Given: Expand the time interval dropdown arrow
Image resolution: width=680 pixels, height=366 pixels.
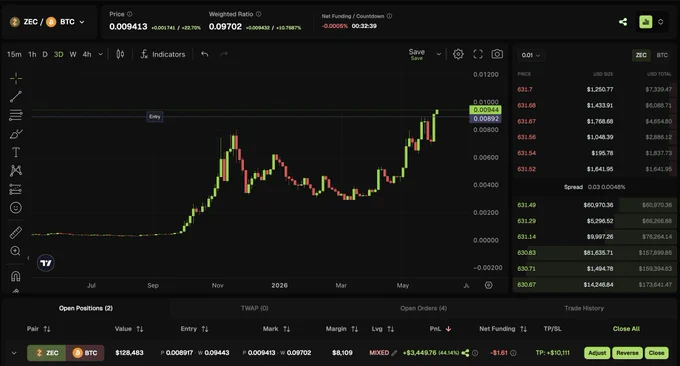Looking at the screenshot, I should click(101, 54).
